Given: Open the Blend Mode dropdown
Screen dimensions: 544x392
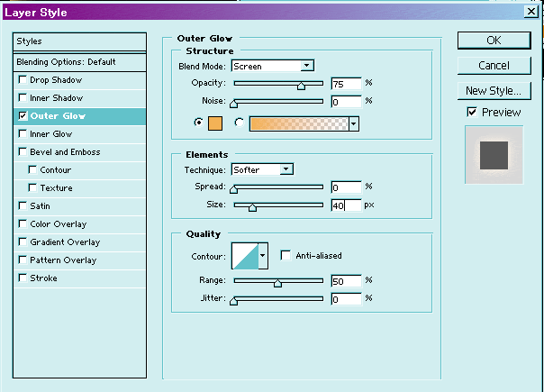Looking at the screenshot, I should tap(272, 66).
